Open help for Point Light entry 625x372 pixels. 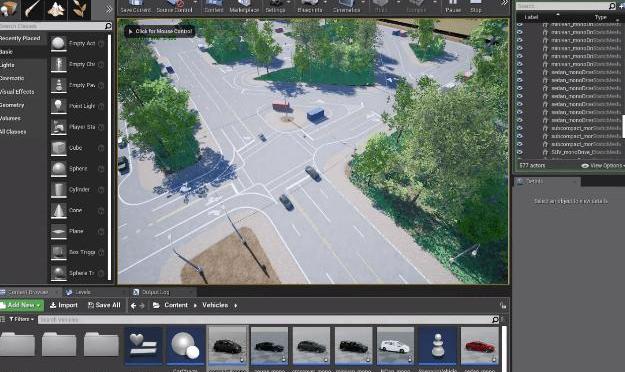point(101,106)
